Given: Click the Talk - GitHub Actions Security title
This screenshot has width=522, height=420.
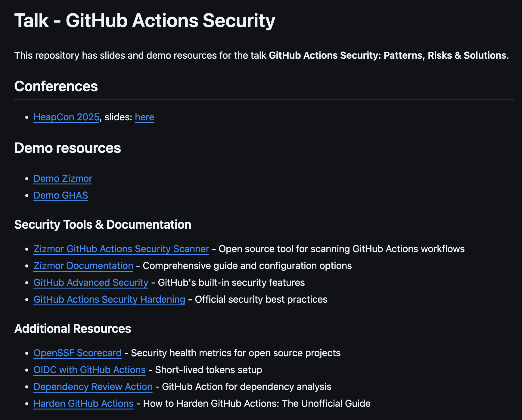Looking at the screenshot, I should pos(145,20).
